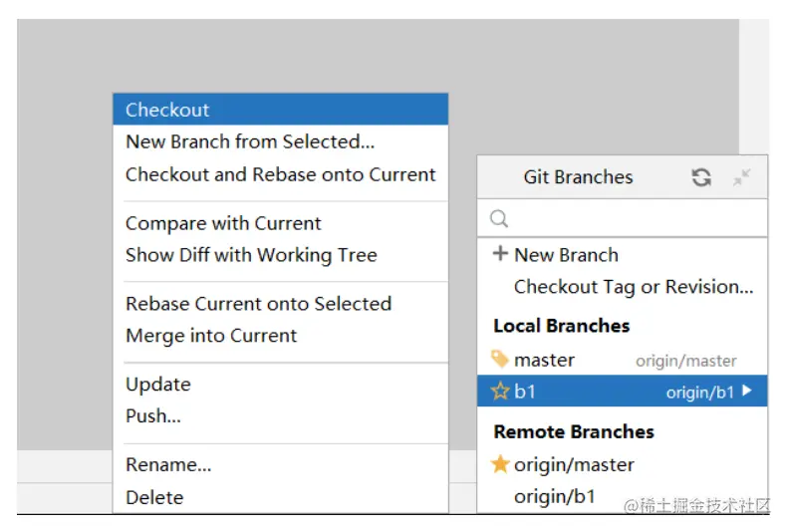
Task: Click the search magnifier icon
Action: (500, 219)
